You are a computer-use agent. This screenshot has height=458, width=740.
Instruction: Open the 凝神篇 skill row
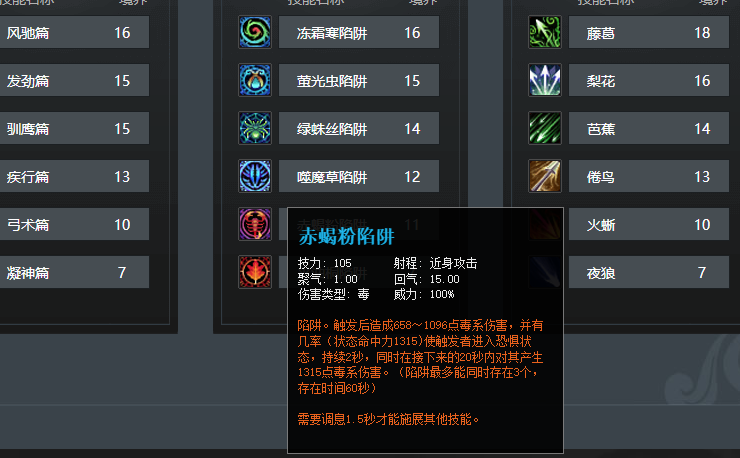click(x=75, y=272)
